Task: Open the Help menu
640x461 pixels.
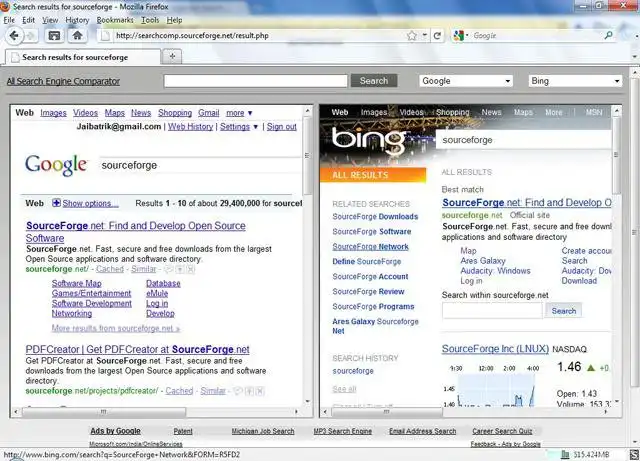Action: (174, 20)
